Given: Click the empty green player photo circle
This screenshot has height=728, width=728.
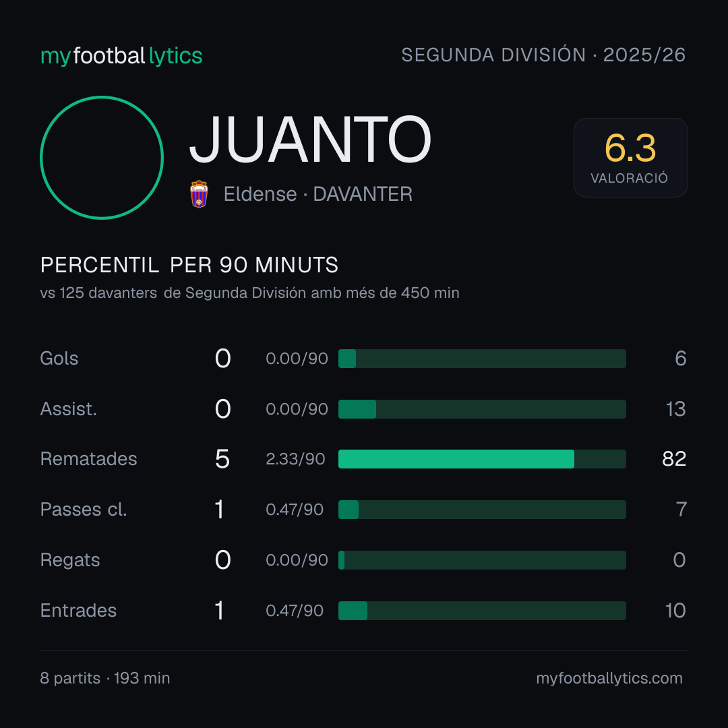Looking at the screenshot, I should click(x=102, y=157).
